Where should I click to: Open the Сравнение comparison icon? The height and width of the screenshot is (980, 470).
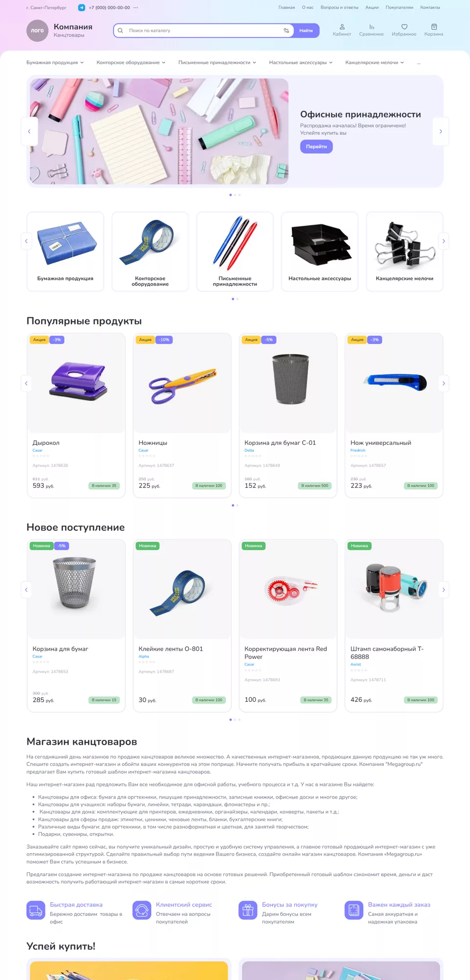(x=371, y=30)
